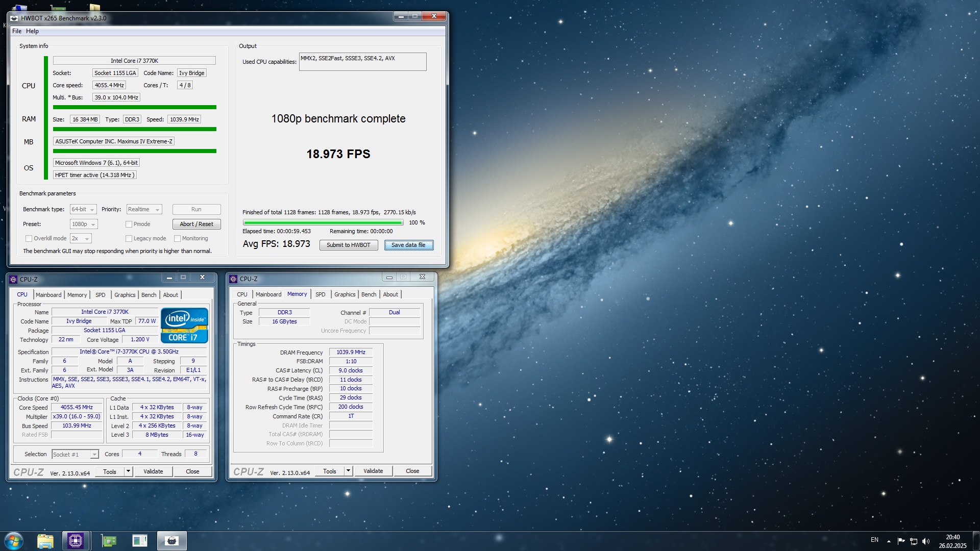The height and width of the screenshot is (551, 980).
Task: Click the Multiplier x39.0 (16.0 - 59.0) value
Action: click(x=77, y=417)
